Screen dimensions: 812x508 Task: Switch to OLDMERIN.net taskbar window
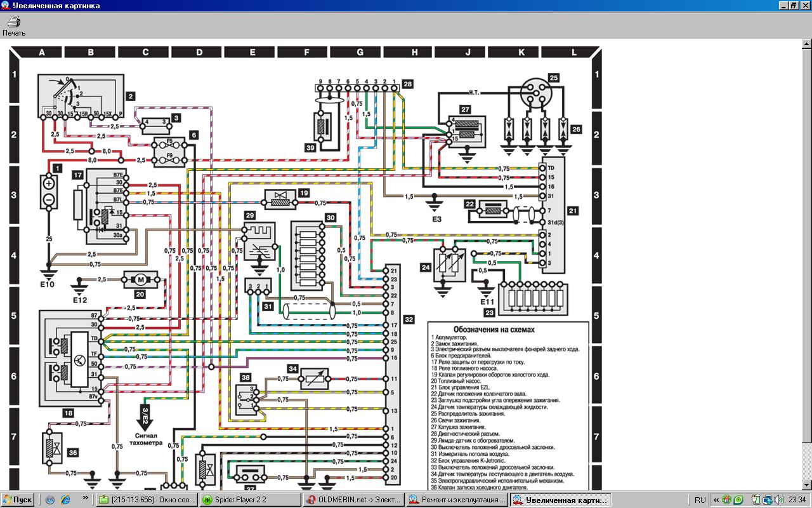[x=353, y=500]
